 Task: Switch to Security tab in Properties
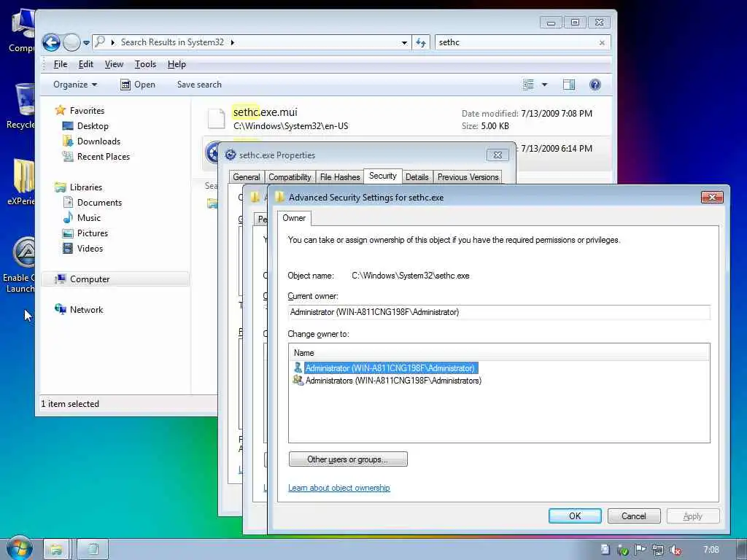(382, 176)
